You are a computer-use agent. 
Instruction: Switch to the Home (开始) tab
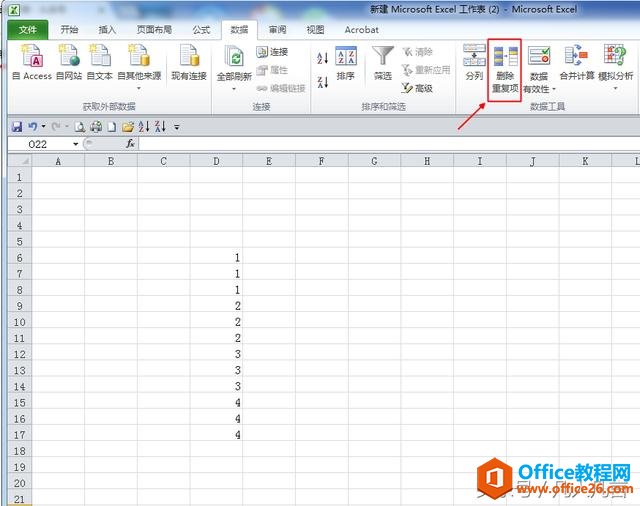click(69, 30)
